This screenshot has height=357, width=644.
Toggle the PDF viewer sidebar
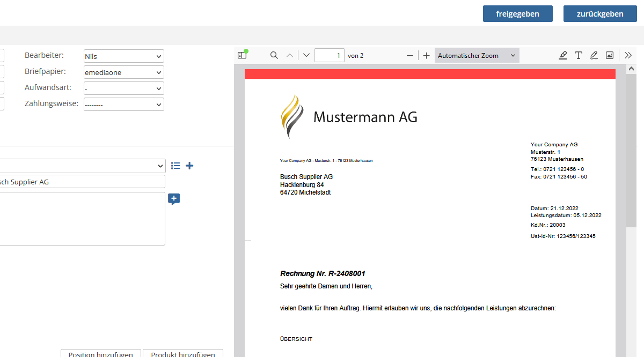[242, 55]
